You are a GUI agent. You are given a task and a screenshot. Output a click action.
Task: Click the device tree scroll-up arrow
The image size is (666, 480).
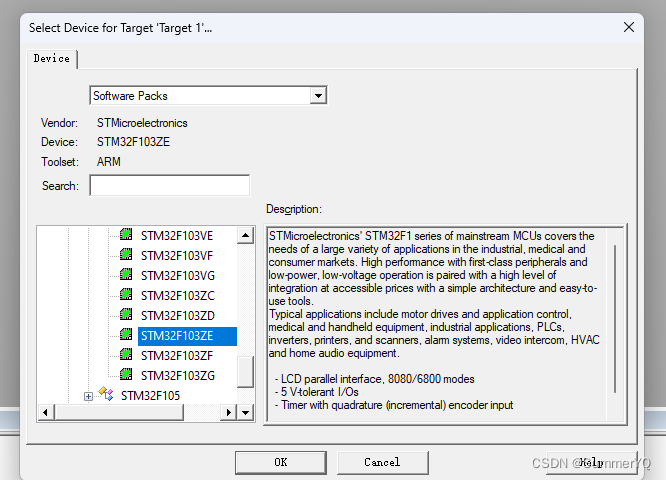[x=246, y=235]
